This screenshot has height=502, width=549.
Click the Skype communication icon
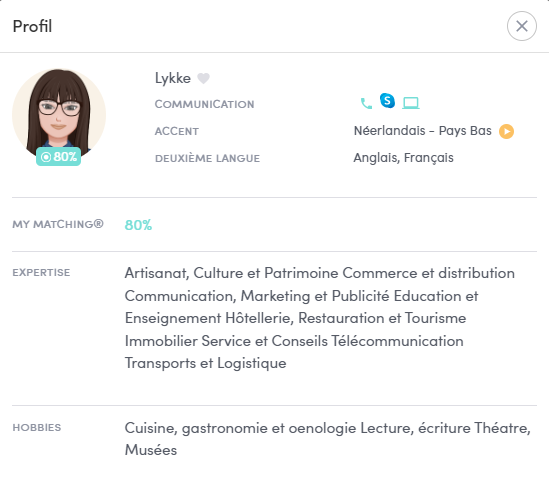387,100
